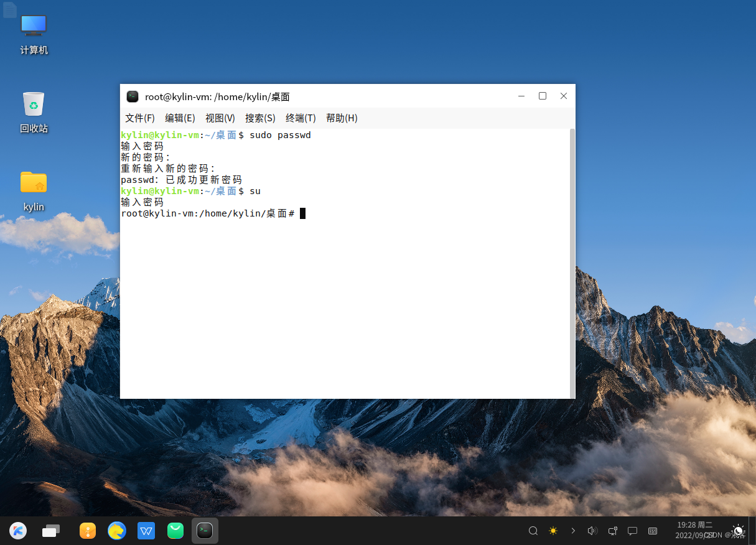Click the date and time to open calendar
756x545 pixels.
(x=694, y=529)
